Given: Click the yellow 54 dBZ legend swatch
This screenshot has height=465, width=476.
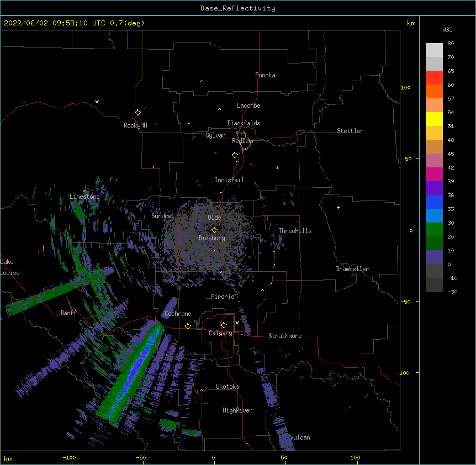Looking at the screenshot, I should 434,119.
